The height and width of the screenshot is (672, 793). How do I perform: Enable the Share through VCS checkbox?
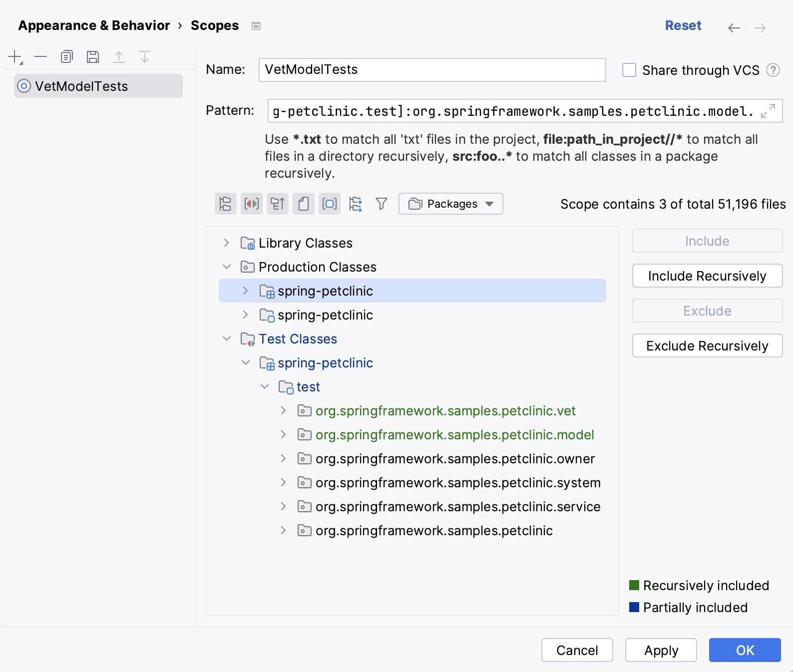point(629,70)
